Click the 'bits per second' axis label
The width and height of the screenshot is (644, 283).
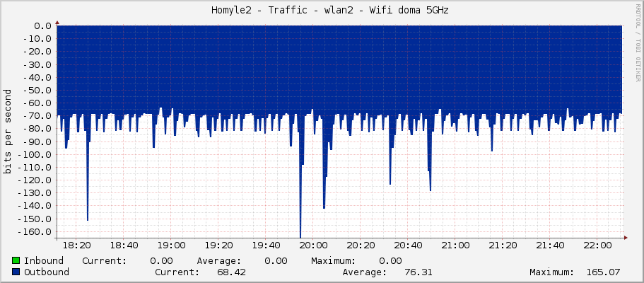pyautogui.click(x=7, y=132)
